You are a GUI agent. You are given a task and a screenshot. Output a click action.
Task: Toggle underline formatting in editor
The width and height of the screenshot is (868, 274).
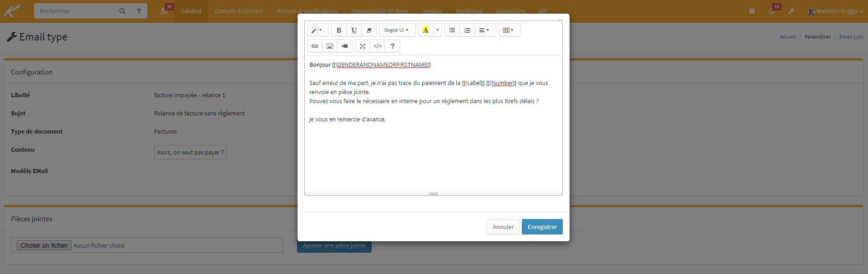click(x=354, y=30)
